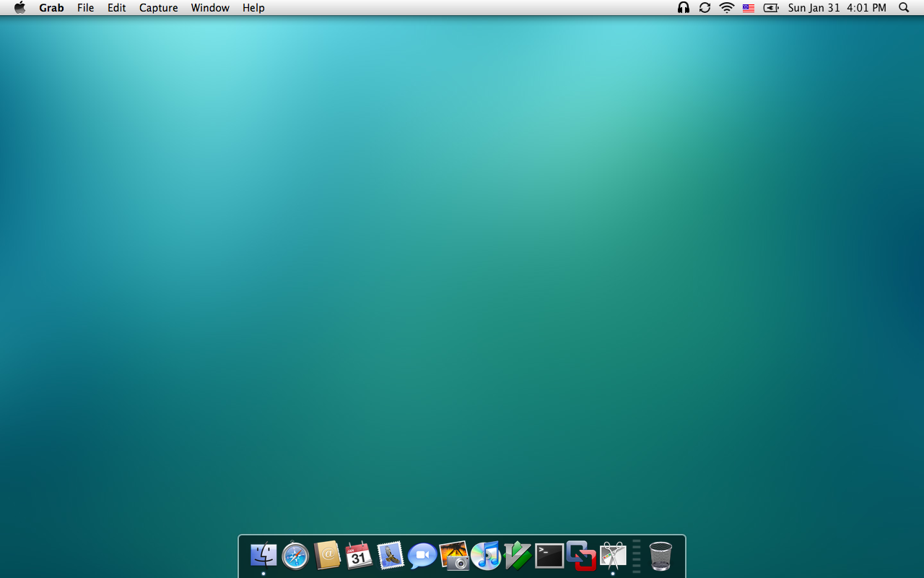Open the U.S. flag input menu
Viewport: 924px width, 578px height.
(x=749, y=8)
